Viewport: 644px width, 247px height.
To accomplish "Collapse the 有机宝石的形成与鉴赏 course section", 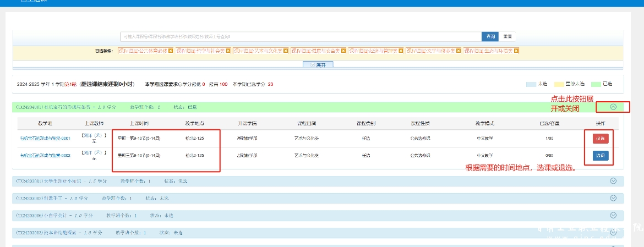I will [x=613, y=107].
